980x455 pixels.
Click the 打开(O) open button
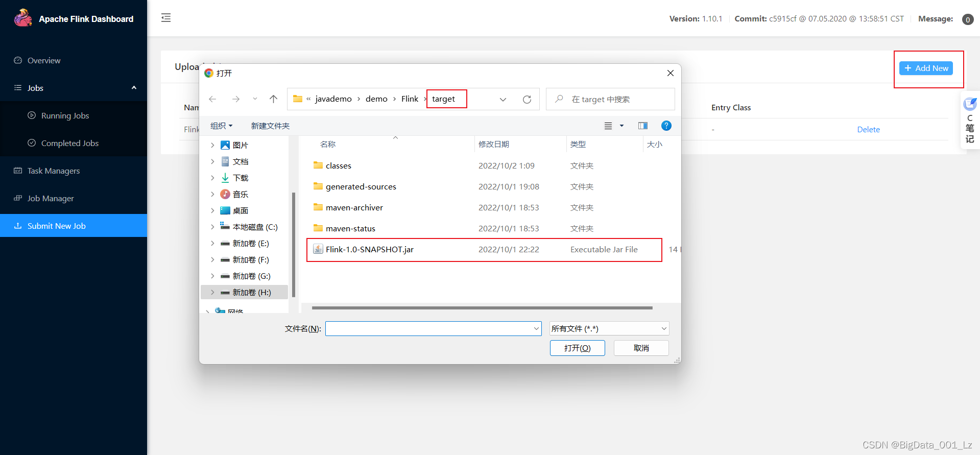point(577,348)
